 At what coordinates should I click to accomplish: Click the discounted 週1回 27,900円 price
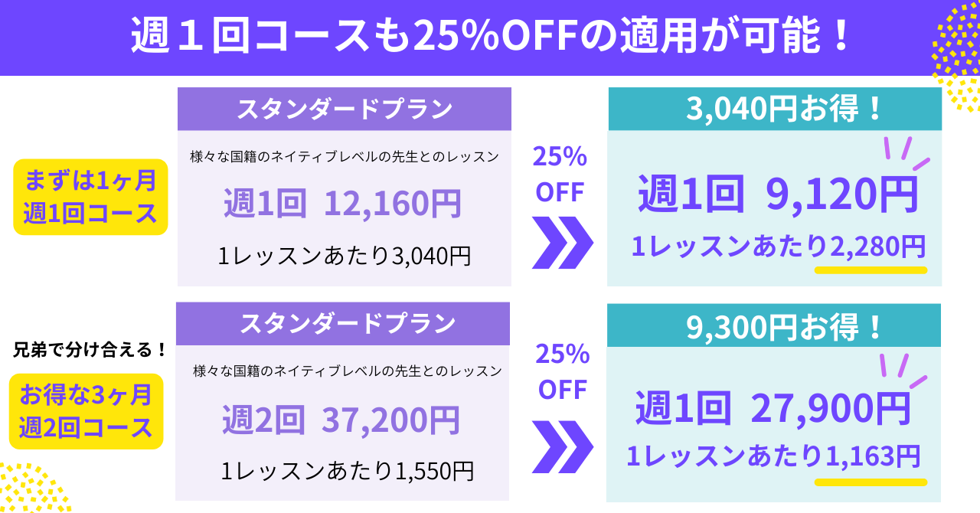click(773, 408)
